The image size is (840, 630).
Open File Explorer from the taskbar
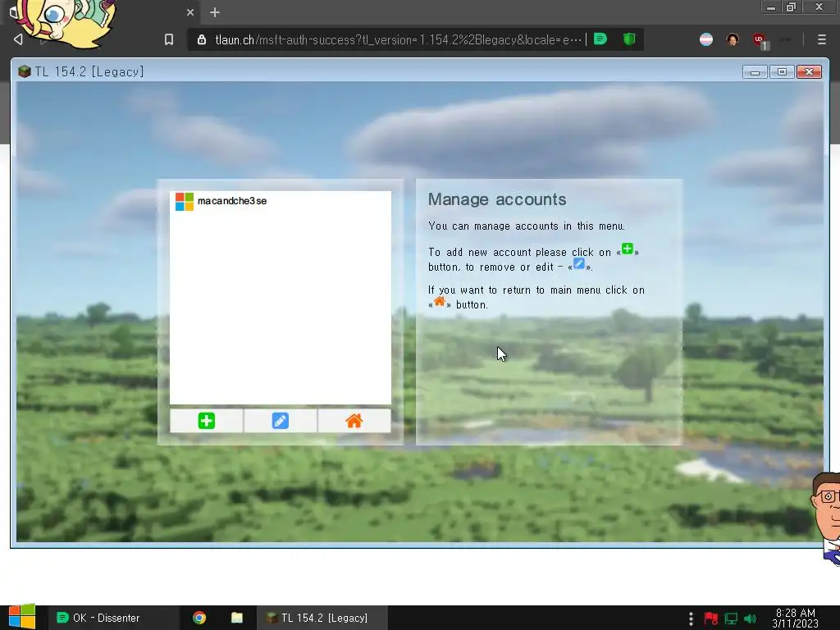click(237, 618)
